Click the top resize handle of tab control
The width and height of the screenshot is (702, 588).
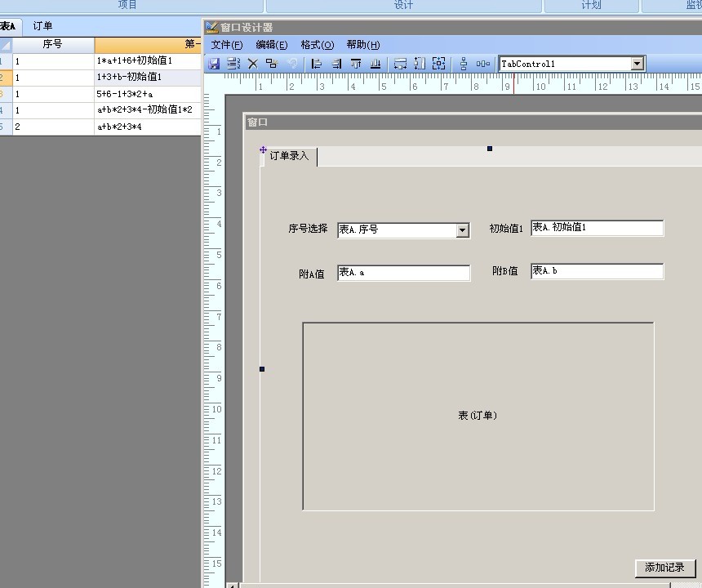click(490, 149)
